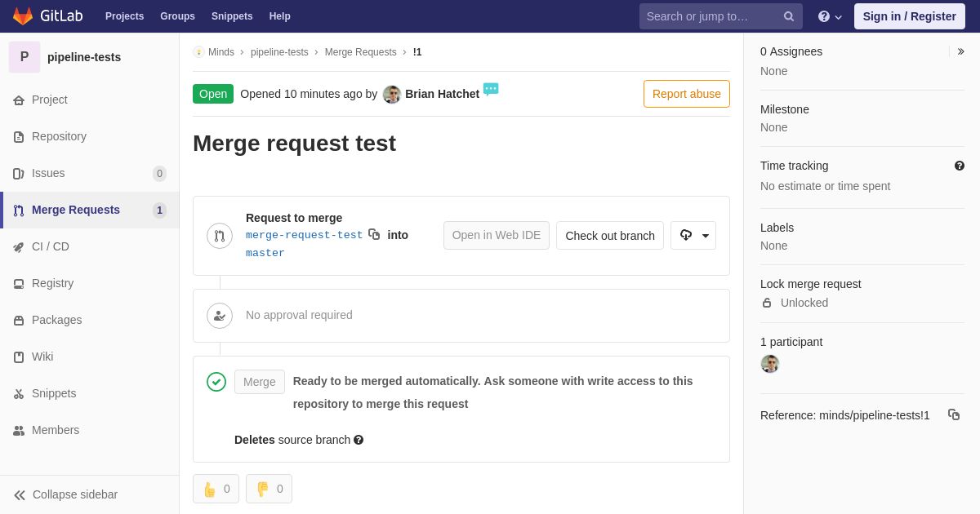This screenshot has height=514, width=980.
Task: Click help icon beside Deletes source branch
Action: [359, 440]
